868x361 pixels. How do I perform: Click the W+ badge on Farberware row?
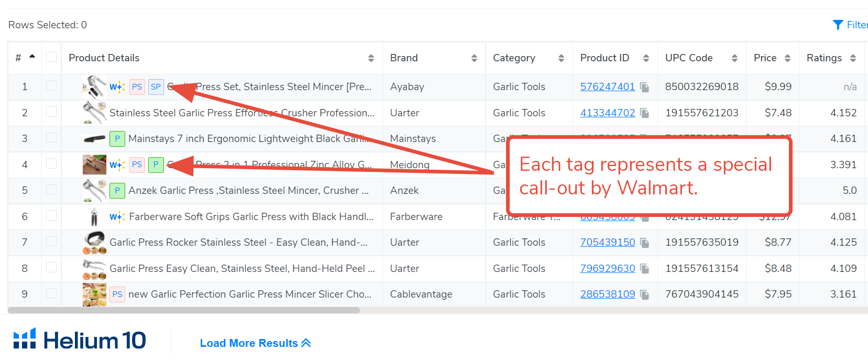(x=117, y=217)
